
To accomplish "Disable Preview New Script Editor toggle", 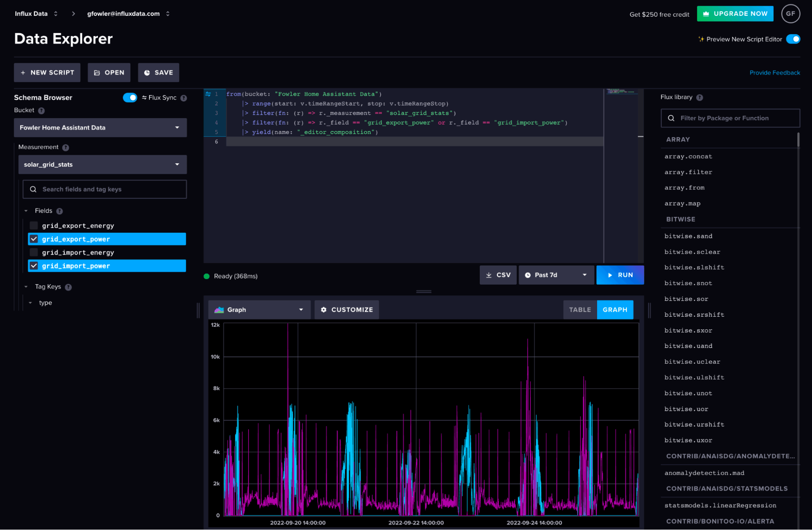I will coord(793,39).
